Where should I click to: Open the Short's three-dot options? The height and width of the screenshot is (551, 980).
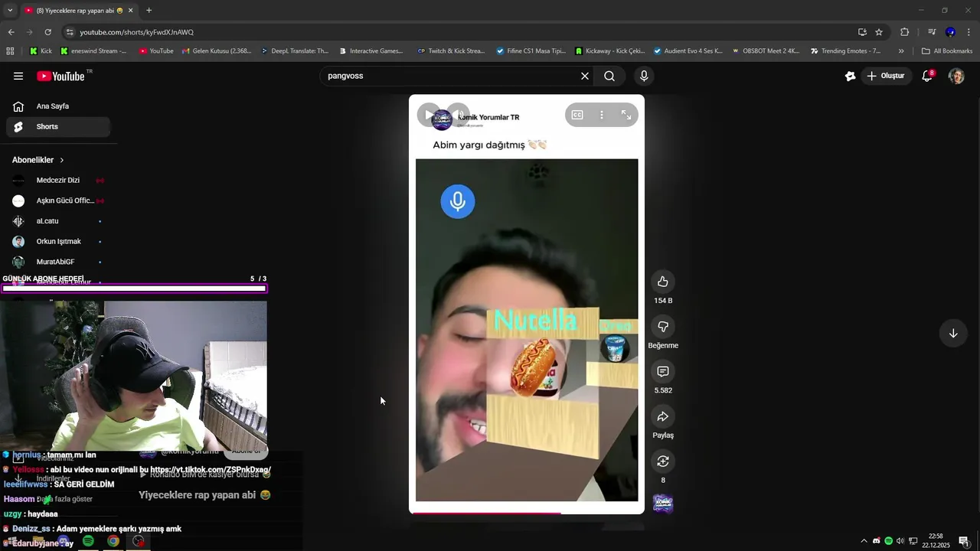[602, 115]
